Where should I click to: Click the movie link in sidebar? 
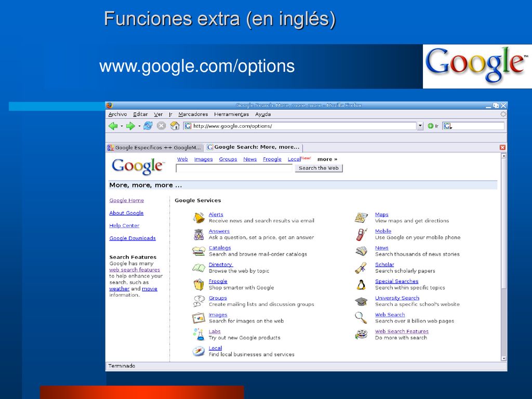tap(150, 289)
